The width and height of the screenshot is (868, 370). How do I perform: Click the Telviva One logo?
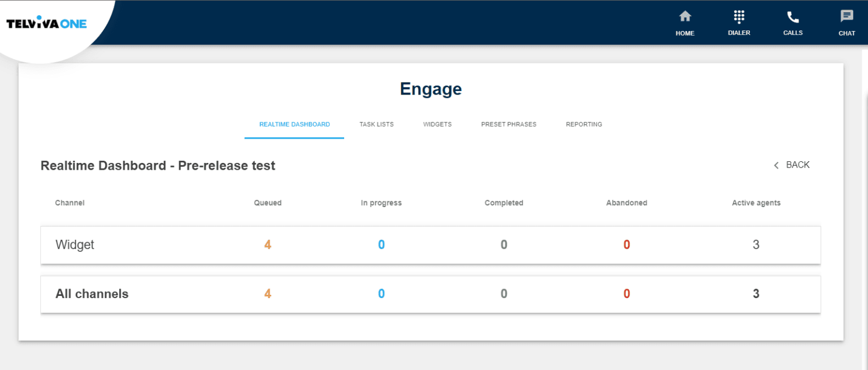pyautogui.click(x=46, y=23)
